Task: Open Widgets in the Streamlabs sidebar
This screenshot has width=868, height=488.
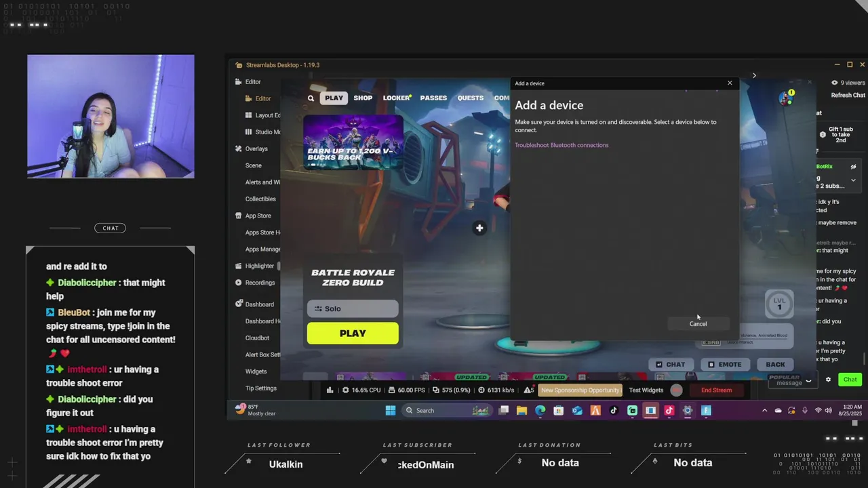Action: (x=256, y=371)
